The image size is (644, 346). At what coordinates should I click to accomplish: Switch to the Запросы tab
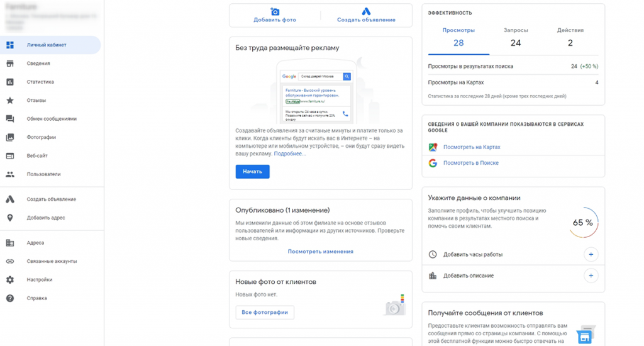tap(516, 36)
